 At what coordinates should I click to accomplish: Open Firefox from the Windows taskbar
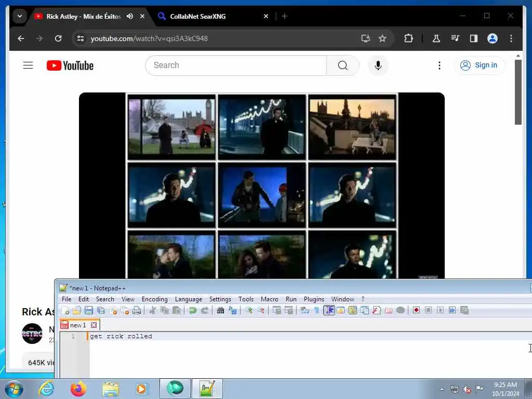78,389
